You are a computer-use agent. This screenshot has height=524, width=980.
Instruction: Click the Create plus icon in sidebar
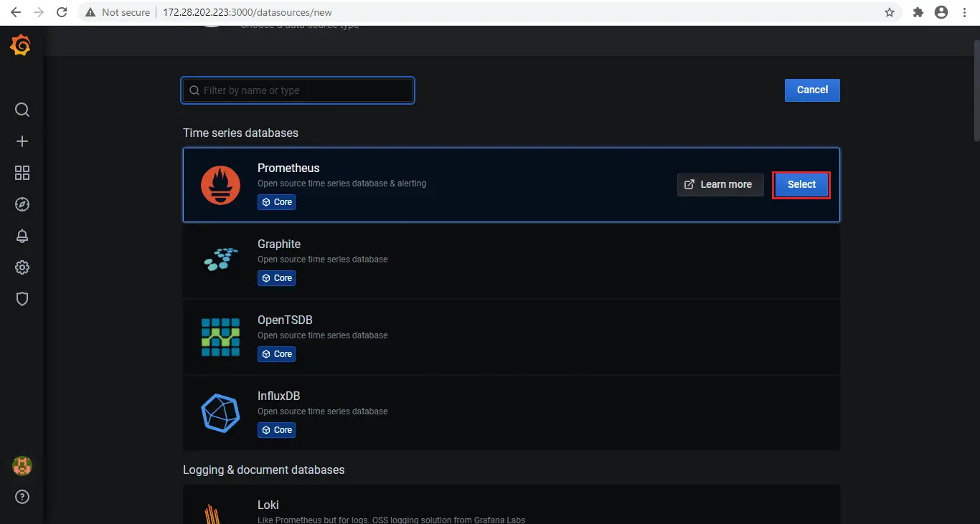(x=22, y=140)
